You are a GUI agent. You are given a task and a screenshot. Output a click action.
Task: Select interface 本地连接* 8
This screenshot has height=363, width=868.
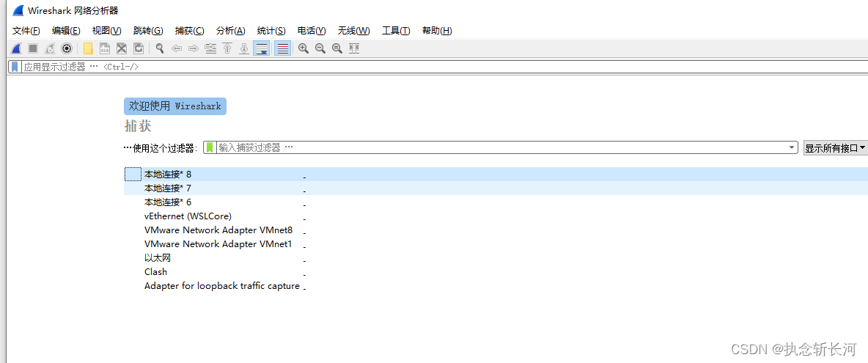496,175
